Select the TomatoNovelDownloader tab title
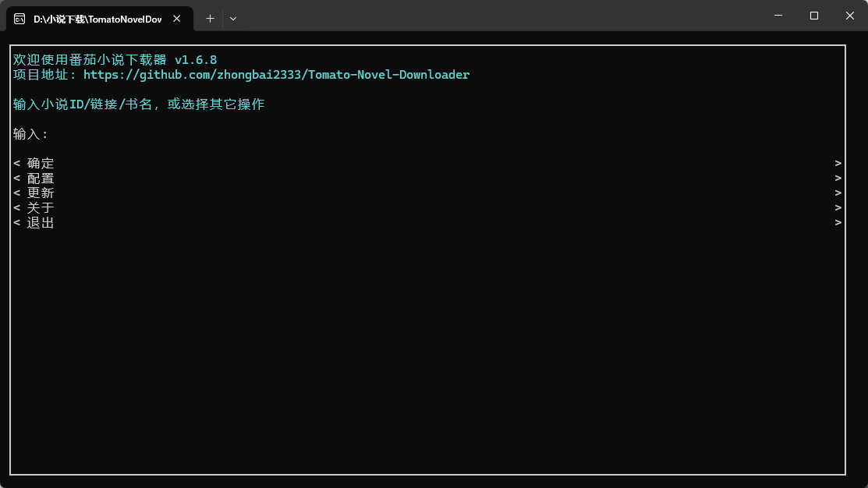The height and width of the screenshot is (488, 868). [x=97, y=19]
